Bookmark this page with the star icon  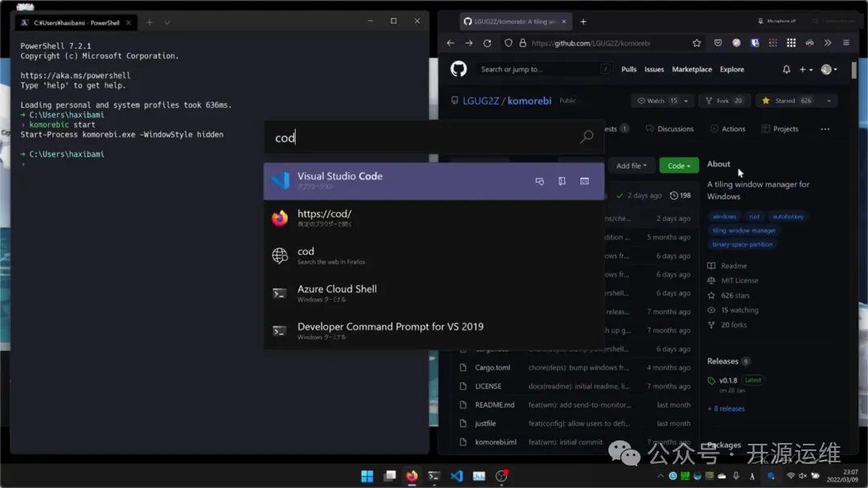tap(697, 43)
